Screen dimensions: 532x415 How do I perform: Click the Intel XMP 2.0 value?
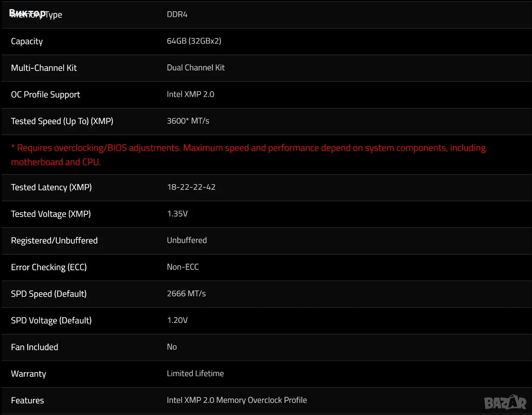tap(190, 94)
